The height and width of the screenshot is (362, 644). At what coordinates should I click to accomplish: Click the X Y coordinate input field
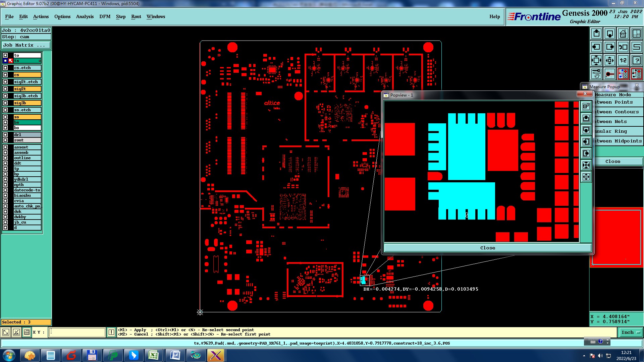click(77, 332)
